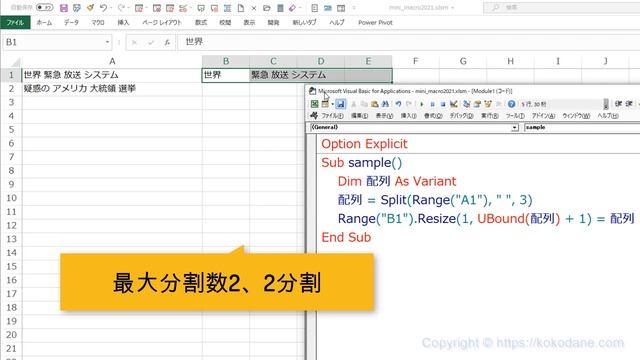
Task: Click the Find binoculars icon in VBA toolbar
Action: [x=385, y=104]
